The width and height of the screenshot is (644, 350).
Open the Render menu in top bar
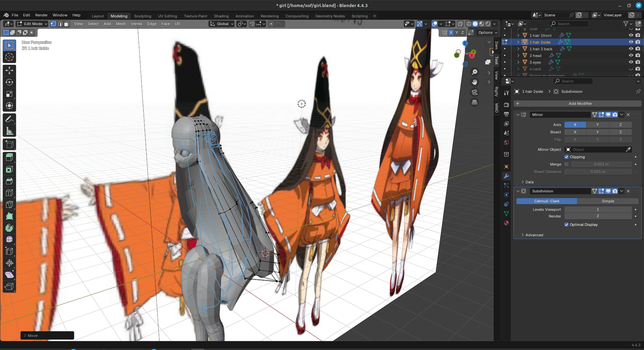point(41,15)
